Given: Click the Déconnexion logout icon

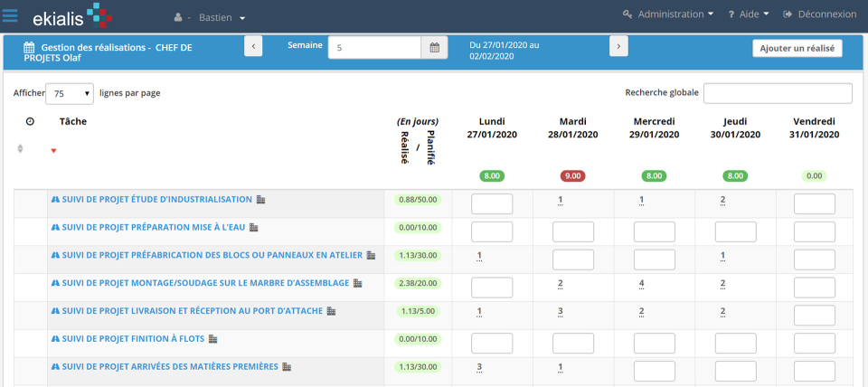Looking at the screenshot, I should 788,14.
